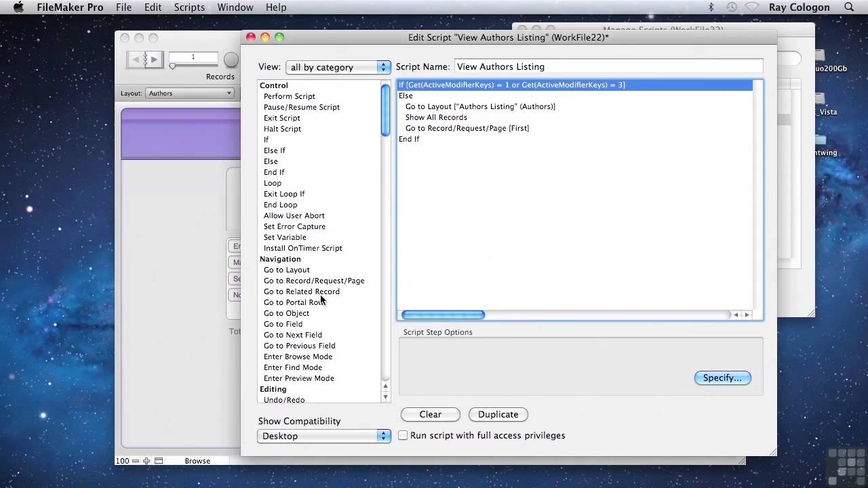Select the If Get(ActiveModifierKeys) script line

[575, 85]
